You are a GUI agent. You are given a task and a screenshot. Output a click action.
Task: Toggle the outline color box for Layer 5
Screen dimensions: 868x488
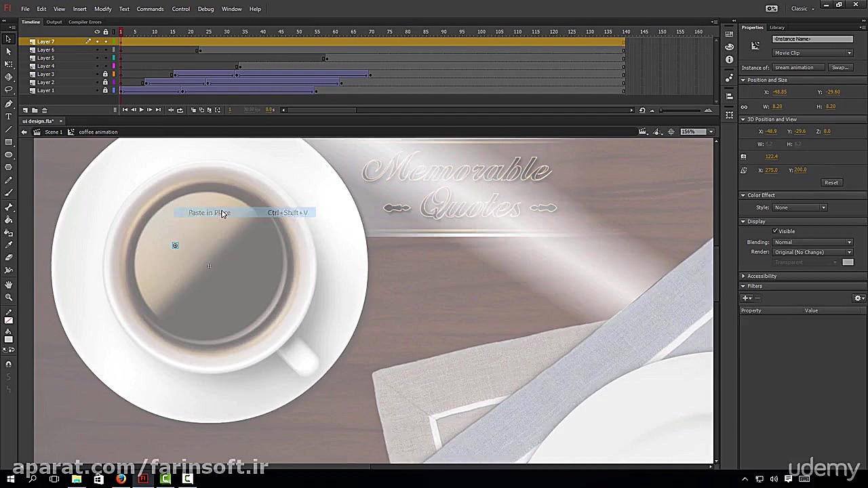(113, 58)
